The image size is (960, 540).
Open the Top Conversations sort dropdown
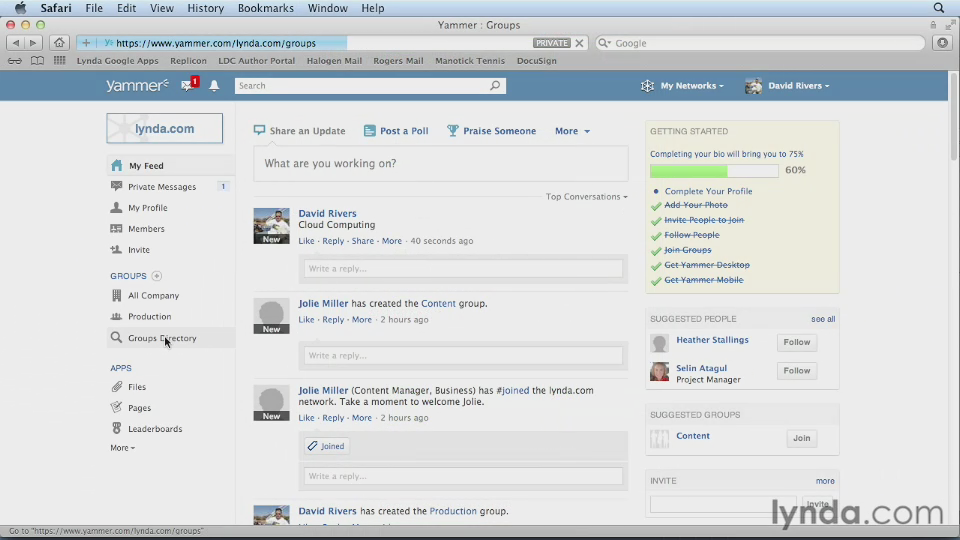[x=587, y=197]
